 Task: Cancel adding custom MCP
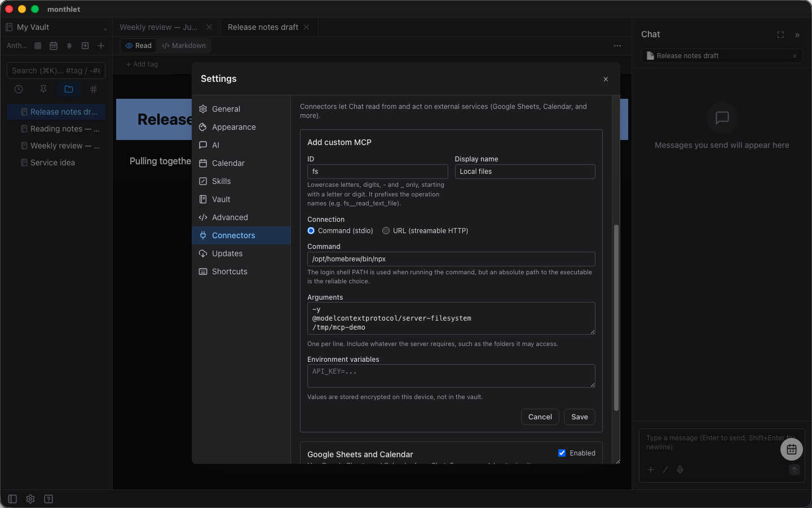[540, 417]
